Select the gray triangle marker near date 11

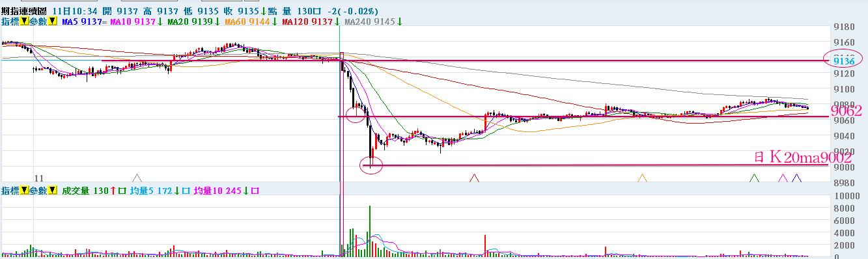[137, 178]
